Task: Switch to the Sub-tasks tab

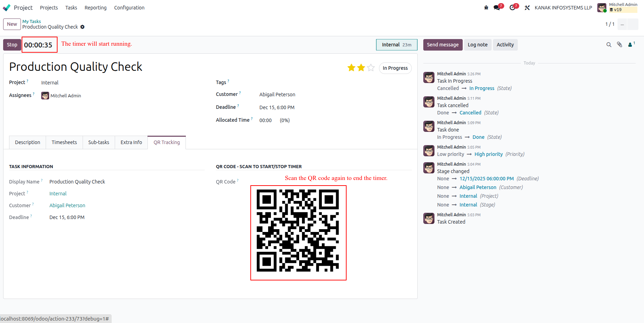Action: (x=99, y=142)
